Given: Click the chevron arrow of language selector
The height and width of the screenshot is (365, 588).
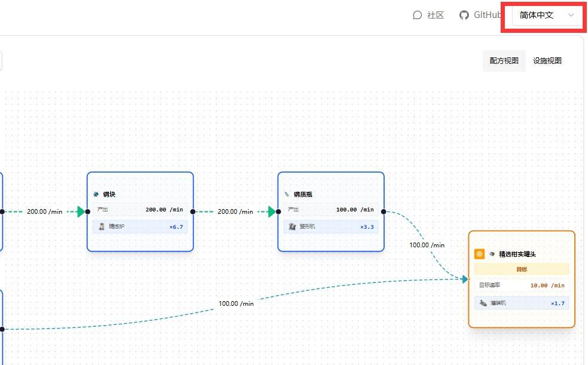Looking at the screenshot, I should (571, 15).
